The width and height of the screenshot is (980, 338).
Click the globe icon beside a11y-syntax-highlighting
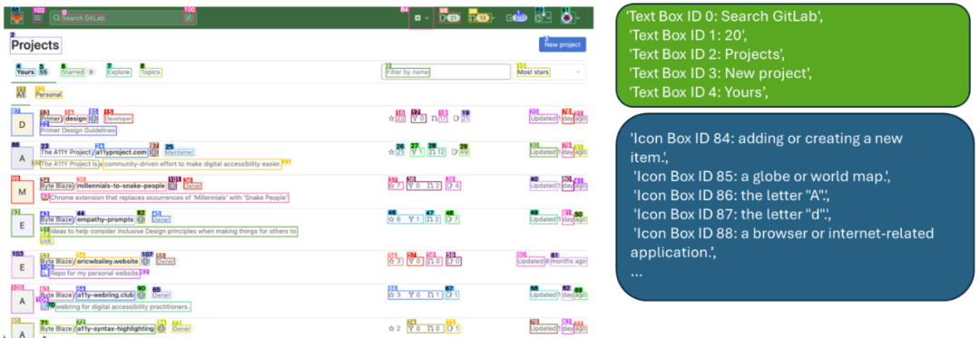pos(162,329)
